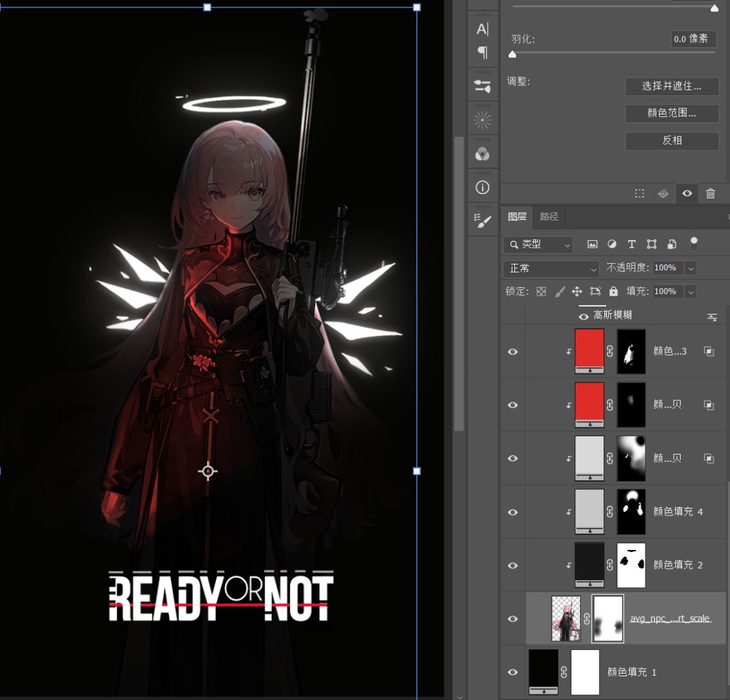Open the 类型 layer filter dropdown
This screenshot has width=730, height=700.
[539, 244]
